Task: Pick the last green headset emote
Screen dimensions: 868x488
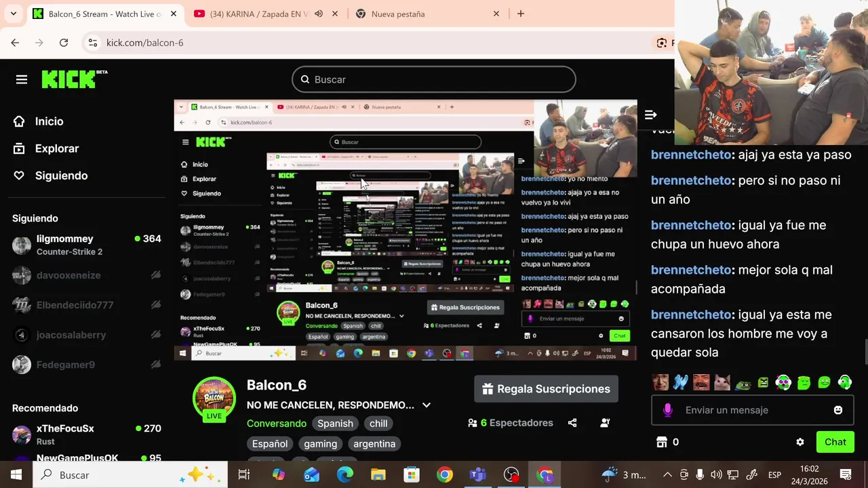Action: coord(845,382)
